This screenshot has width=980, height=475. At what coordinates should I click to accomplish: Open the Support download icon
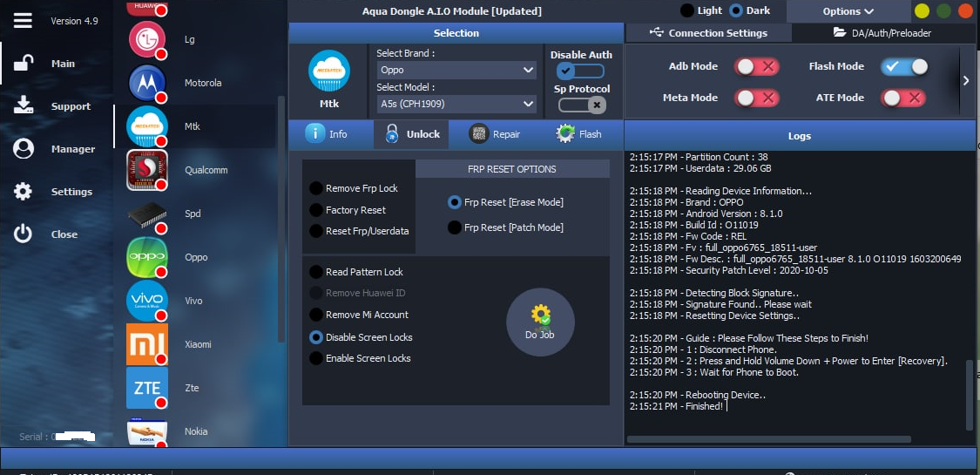[24, 105]
